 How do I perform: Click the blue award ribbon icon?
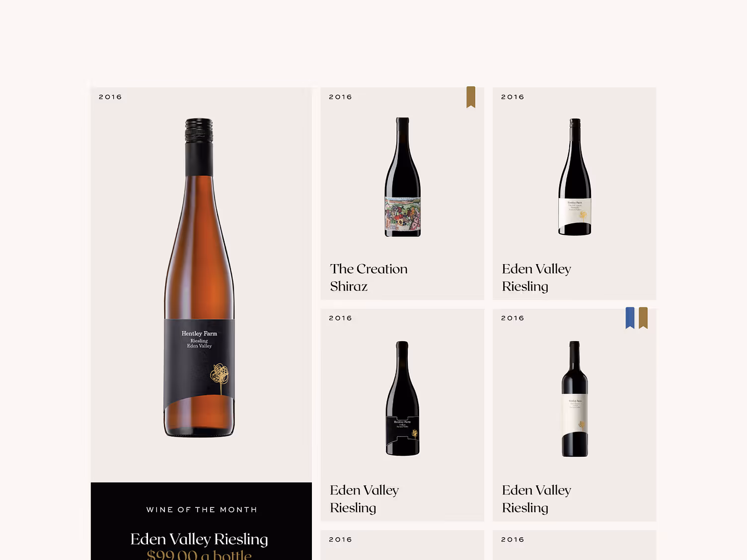click(x=630, y=318)
